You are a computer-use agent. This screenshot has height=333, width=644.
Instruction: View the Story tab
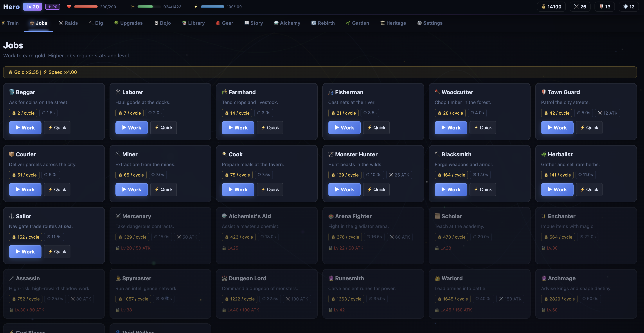point(254,23)
